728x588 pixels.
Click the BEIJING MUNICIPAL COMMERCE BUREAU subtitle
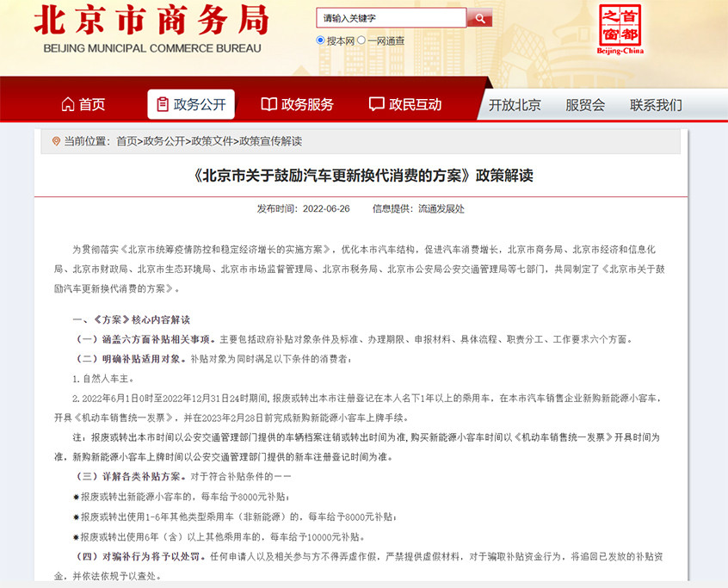[x=152, y=48]
